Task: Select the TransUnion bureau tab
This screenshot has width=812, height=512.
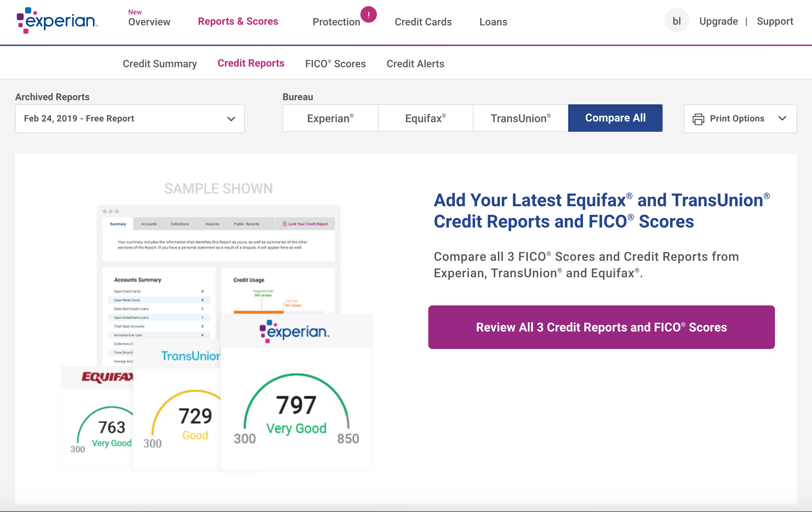Action: pyautogui.click(x=520, y=118)
